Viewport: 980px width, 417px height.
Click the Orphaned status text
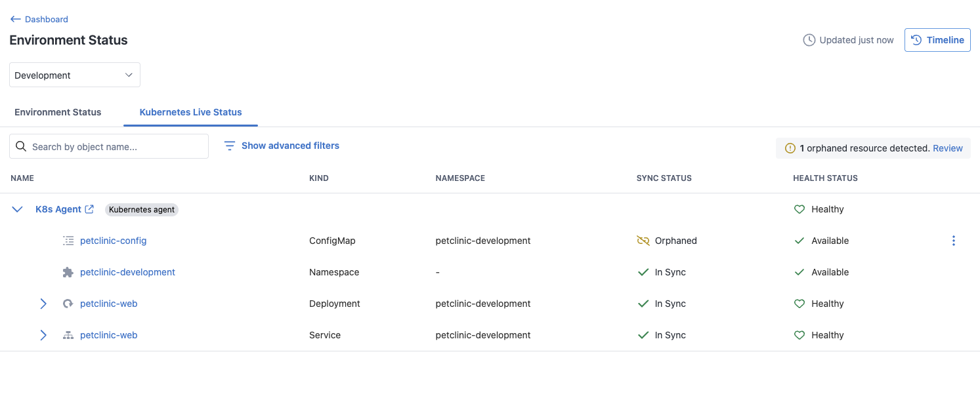676,241
